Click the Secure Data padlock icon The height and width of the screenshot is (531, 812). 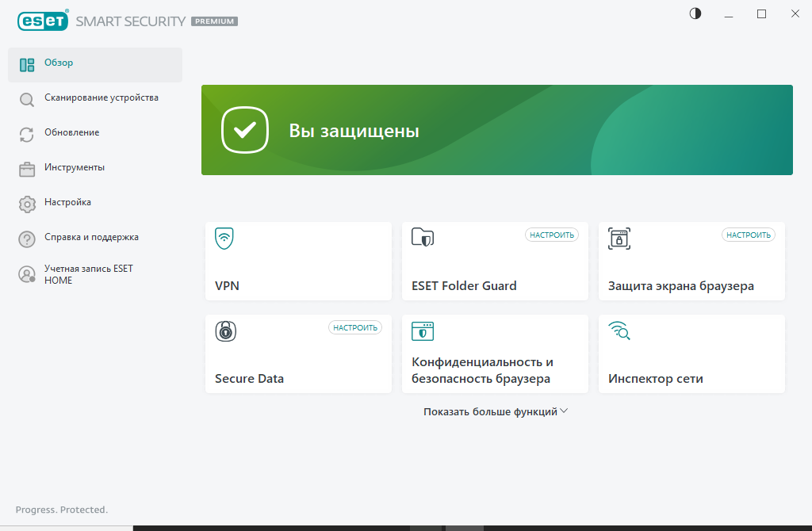(x=226, y=331)
